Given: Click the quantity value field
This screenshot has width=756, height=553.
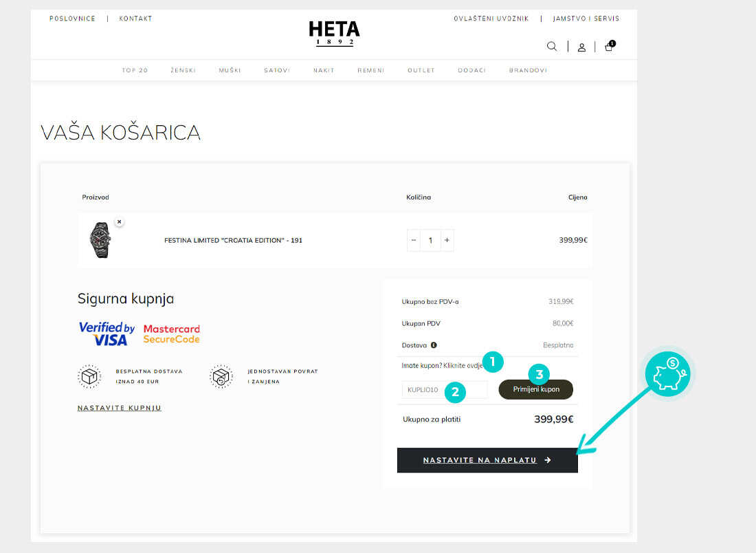Looking at the screenshot, I should (x=430, y=240).
